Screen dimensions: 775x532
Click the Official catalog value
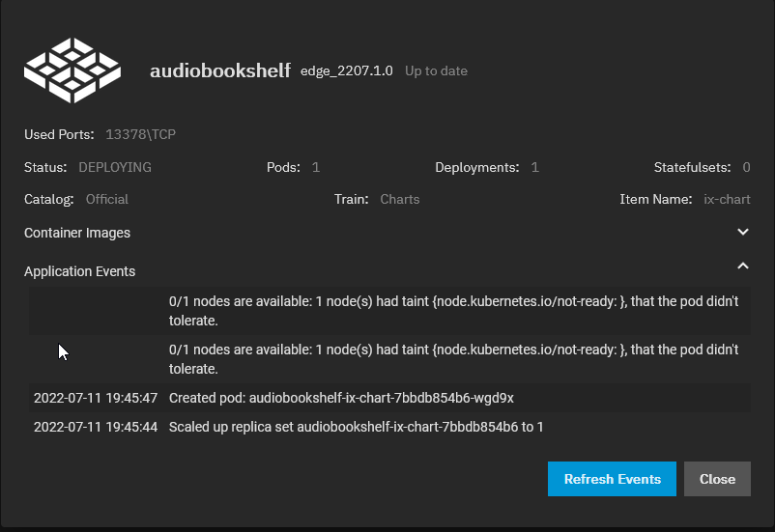pyautogui.click(x=106, y=199)
